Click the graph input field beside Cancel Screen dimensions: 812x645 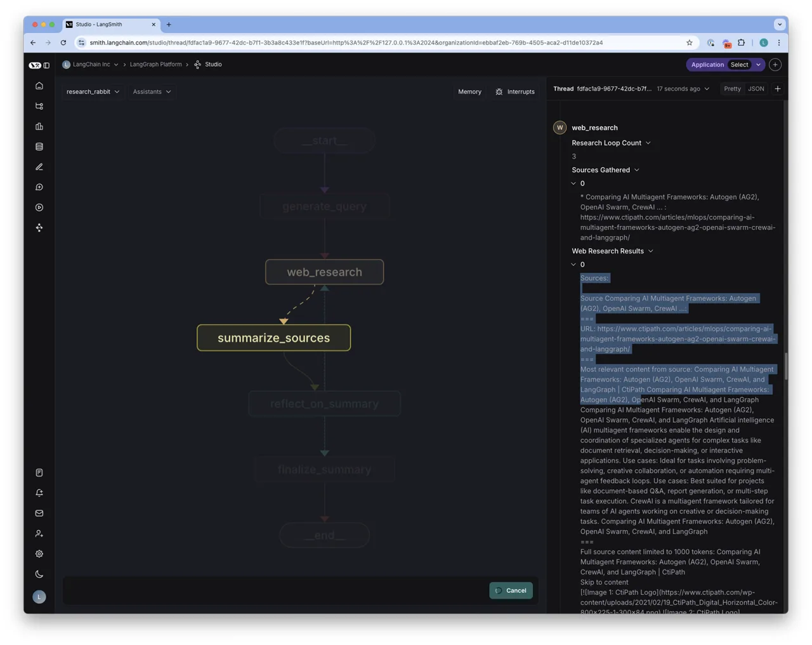click(274, 590)
